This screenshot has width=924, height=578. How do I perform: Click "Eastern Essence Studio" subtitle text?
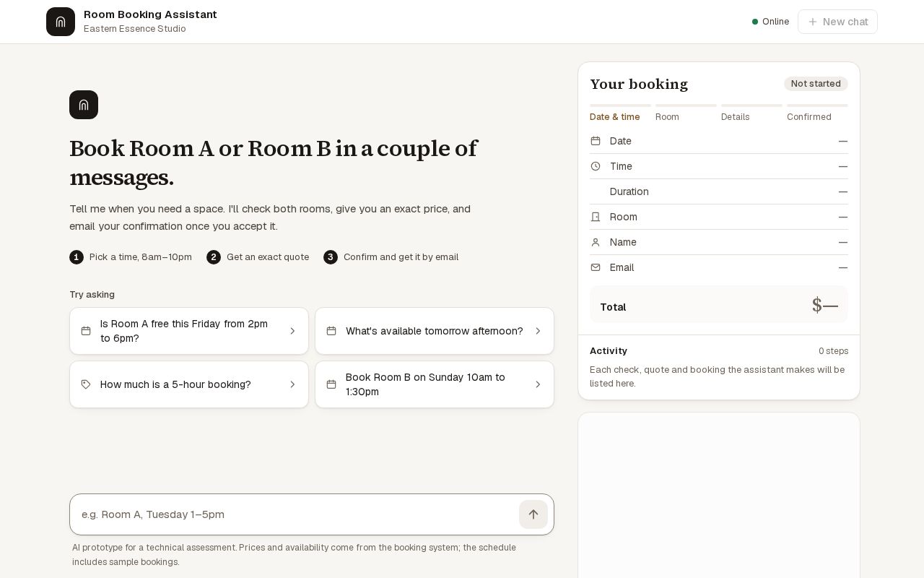[x=135, y=29]
